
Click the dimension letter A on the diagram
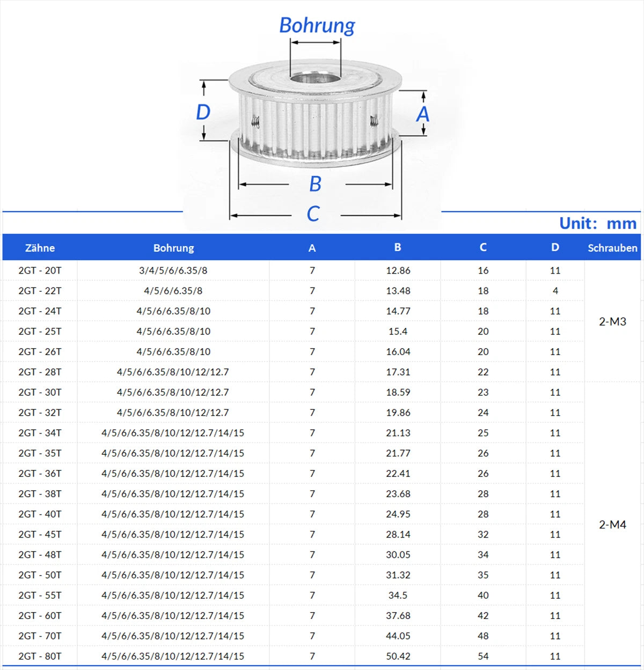tap(423, 114)
